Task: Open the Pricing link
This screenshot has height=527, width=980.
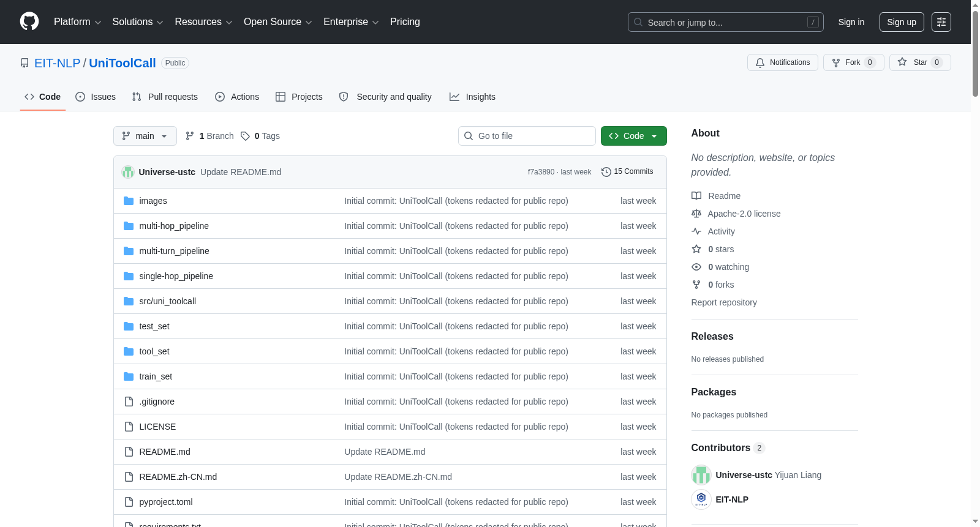Action: pyautogui.click(x=405, y=22)
